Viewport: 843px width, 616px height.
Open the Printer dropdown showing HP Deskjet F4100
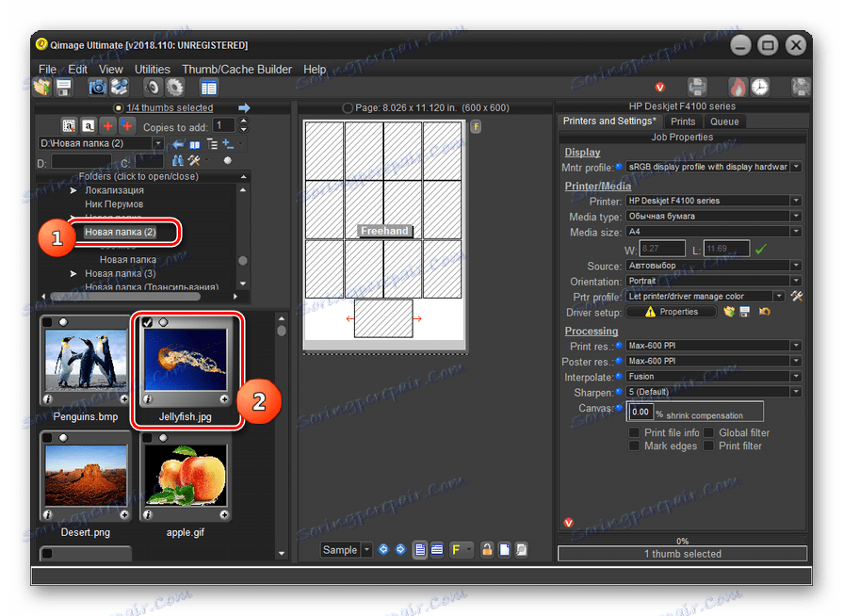click(797, 201)
